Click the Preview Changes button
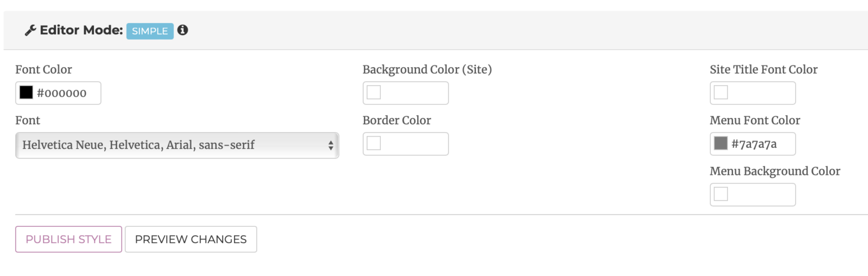 [190, 239]
